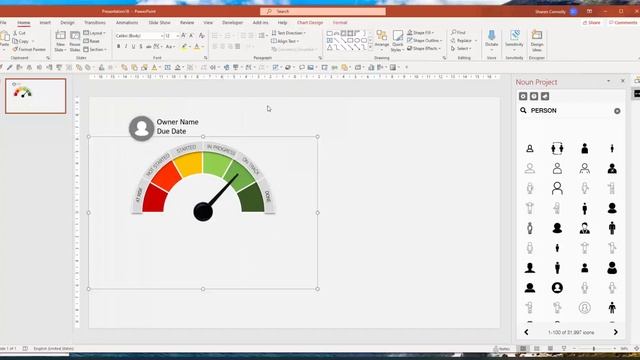
Task: Open Shape Outline dropdown
Action: pos(424,40)
